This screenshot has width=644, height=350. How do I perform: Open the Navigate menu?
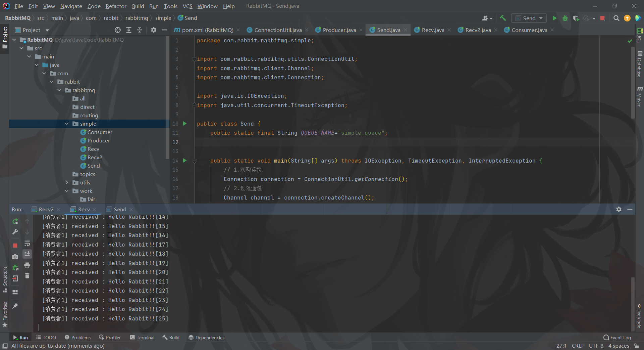(x=71, y=6)
